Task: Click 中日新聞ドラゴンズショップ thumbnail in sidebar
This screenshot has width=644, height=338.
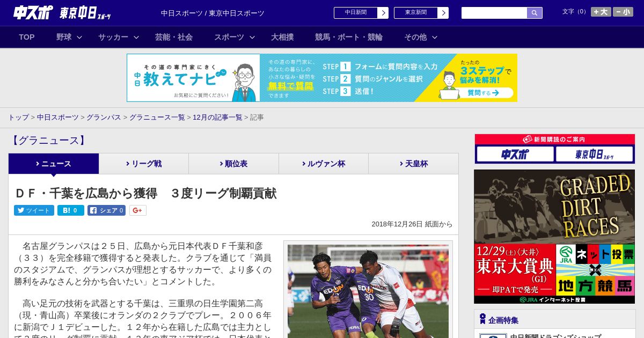Action: pos(493,335)
